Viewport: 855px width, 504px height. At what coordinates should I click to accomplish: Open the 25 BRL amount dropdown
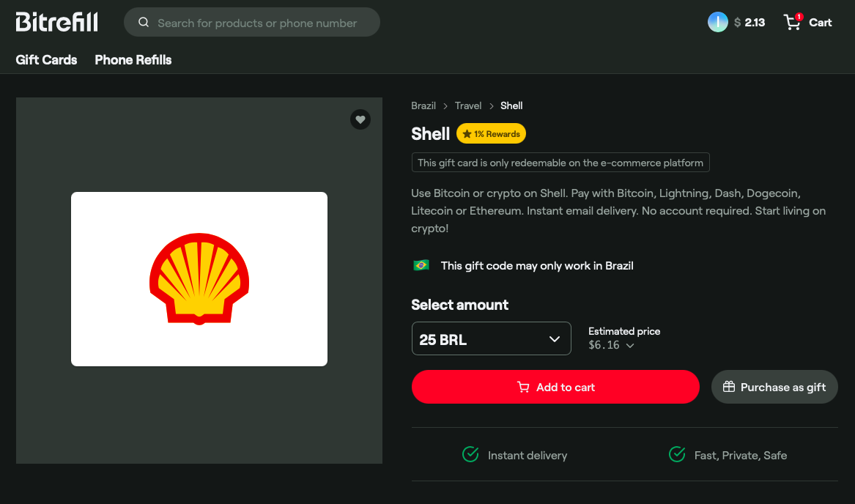coord(492,338)
